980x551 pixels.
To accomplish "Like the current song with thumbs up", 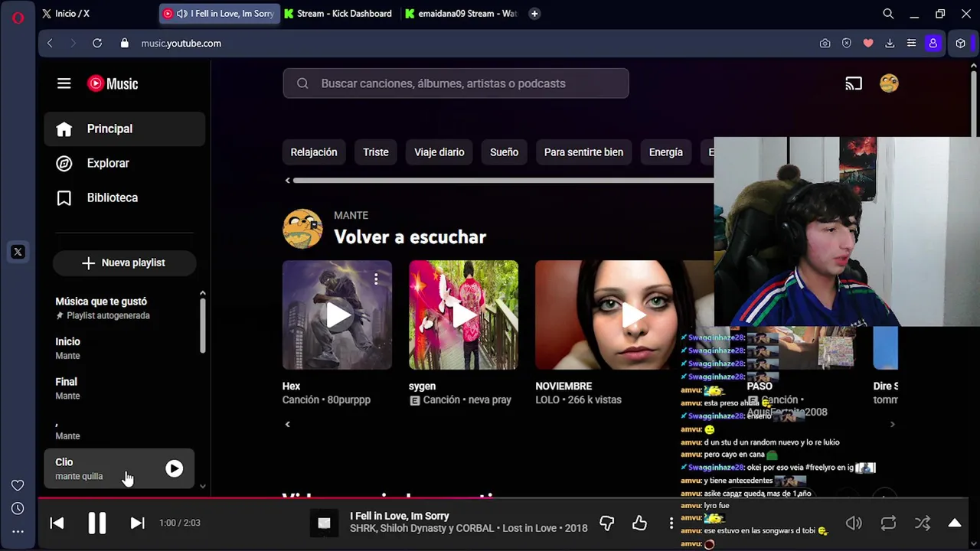I will click(x=639, y=523).
